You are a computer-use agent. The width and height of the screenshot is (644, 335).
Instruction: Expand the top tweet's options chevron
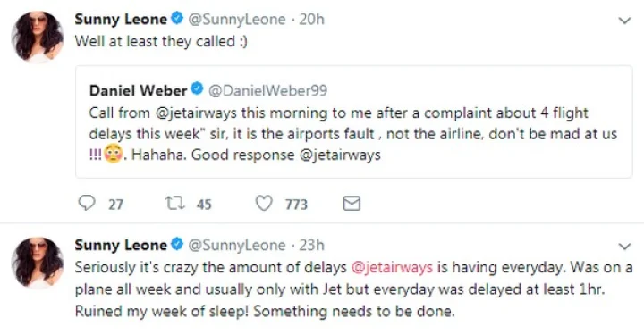tap(624, 21)
